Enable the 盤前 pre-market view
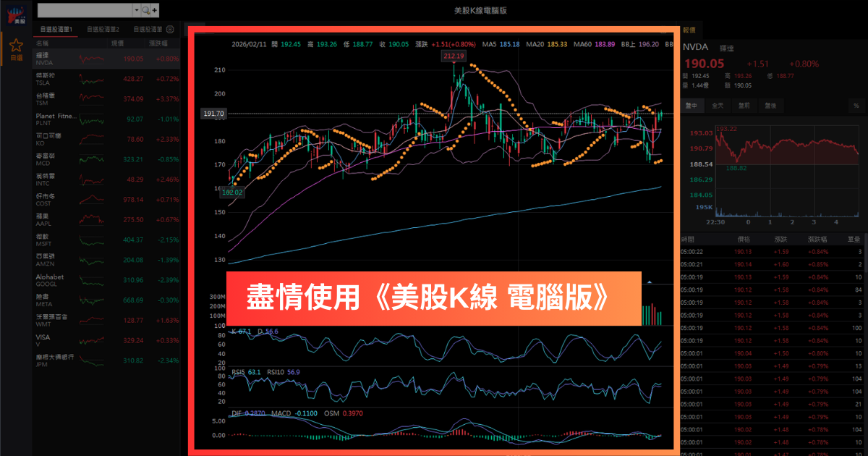This screenshot has height=456, width=868. (744, 106)
